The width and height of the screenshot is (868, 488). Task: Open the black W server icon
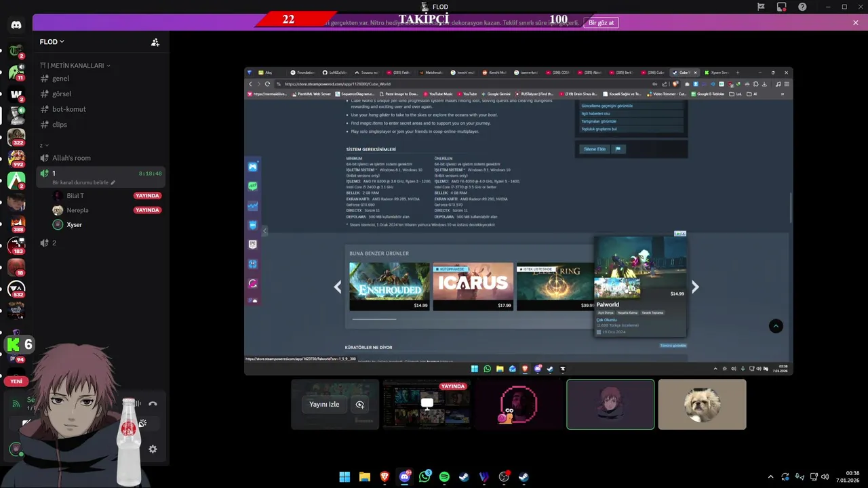[x=16, y=94]
